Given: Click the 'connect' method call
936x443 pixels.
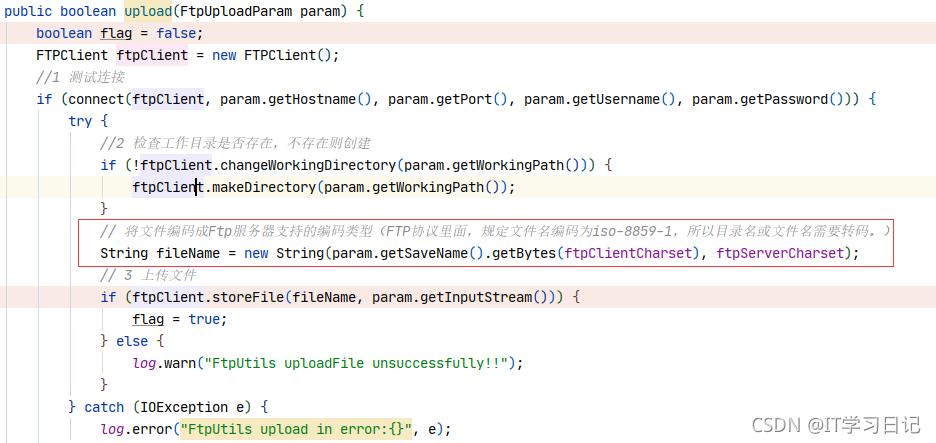Looking at the screenshot, I should click(x=96, y=99).
